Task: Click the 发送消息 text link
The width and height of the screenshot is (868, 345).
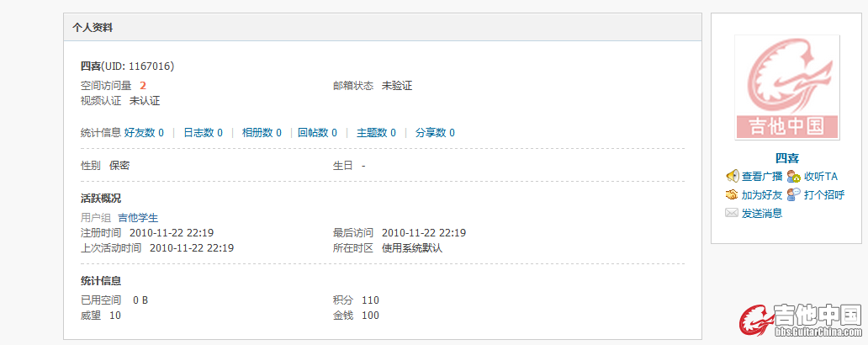Action: [762, 213]
